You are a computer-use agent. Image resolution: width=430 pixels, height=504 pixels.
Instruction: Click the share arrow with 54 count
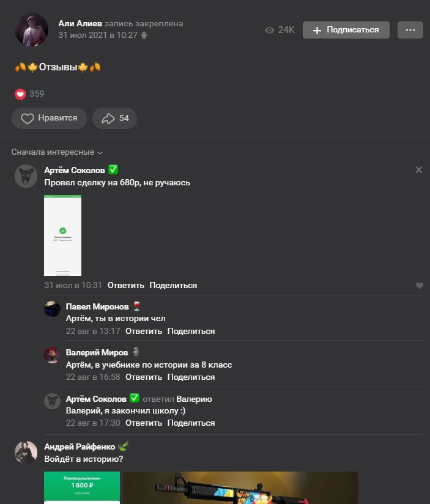[x=115, y=118]
